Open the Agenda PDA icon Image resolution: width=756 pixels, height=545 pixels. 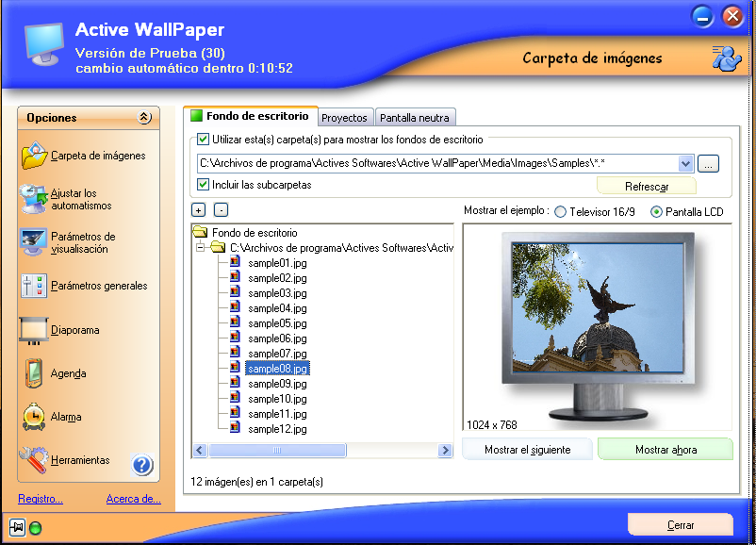(34, 373)
